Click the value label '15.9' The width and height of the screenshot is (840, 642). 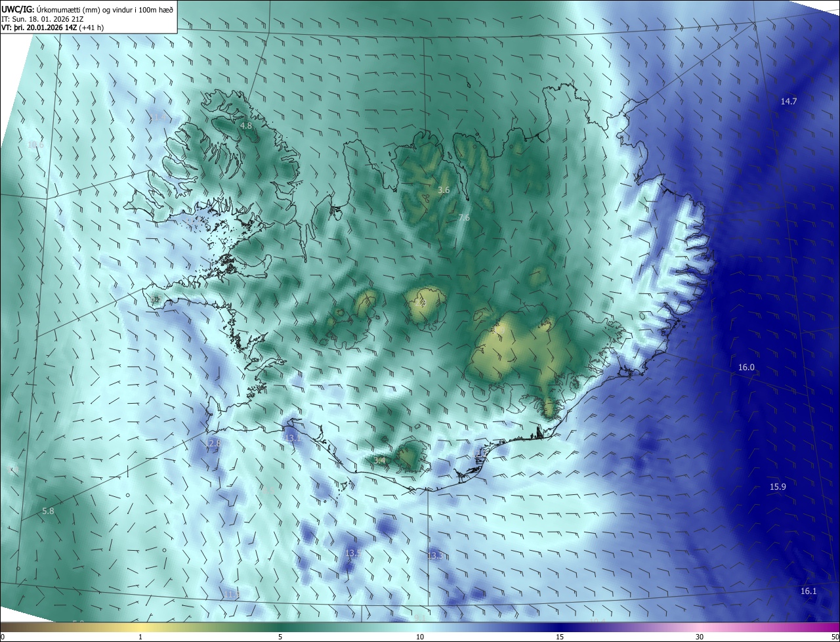coord(778,486)
